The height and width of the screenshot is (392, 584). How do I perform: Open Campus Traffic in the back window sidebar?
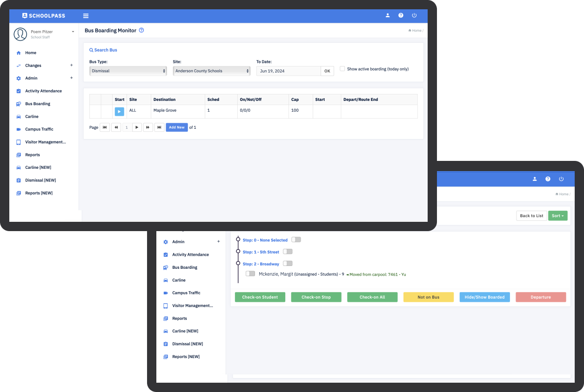point(186,293)
